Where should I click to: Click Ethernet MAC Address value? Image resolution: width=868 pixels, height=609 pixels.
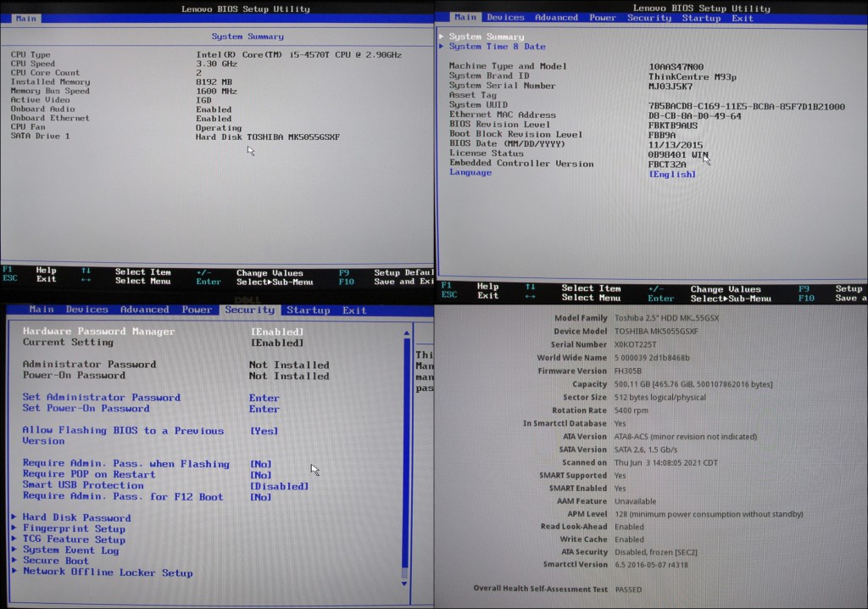[x=694, y=116]
